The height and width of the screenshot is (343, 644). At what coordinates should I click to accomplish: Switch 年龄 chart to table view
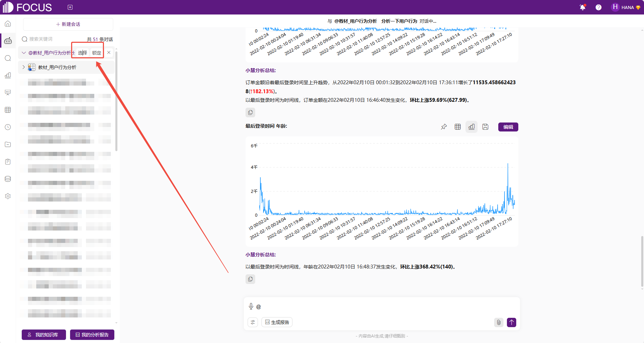coord(458,127)
